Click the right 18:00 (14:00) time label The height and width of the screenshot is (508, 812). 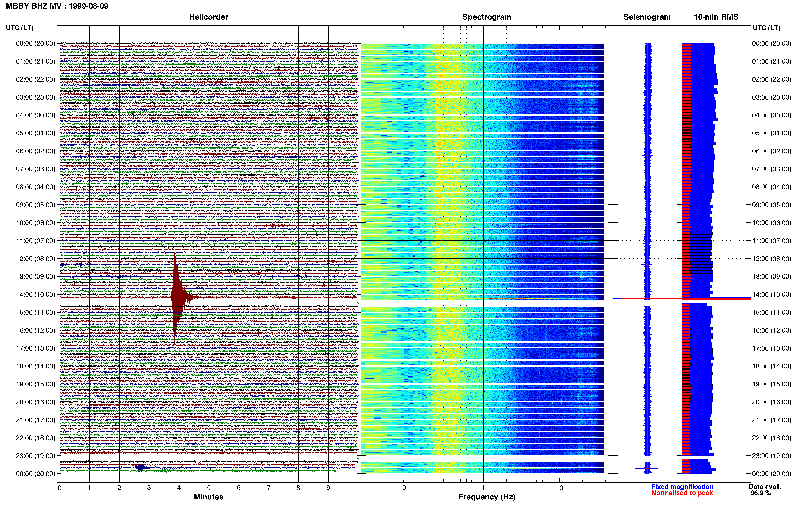click(772, 366)
